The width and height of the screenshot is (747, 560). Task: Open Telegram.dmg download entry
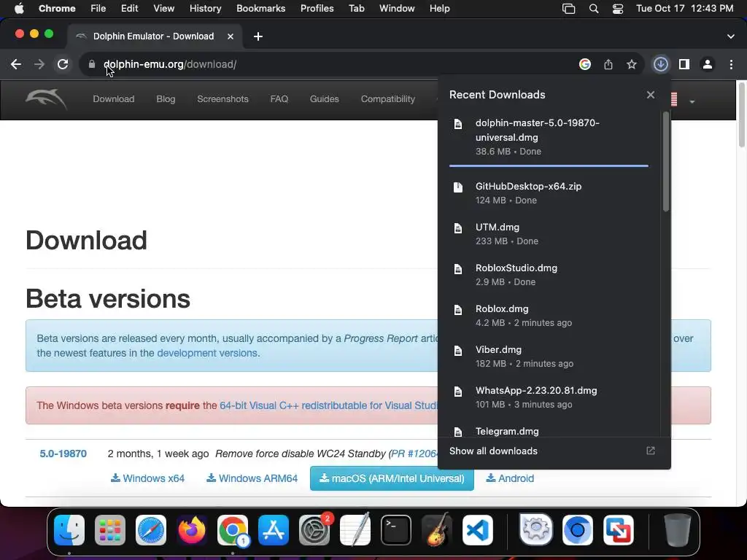point(549,430)
